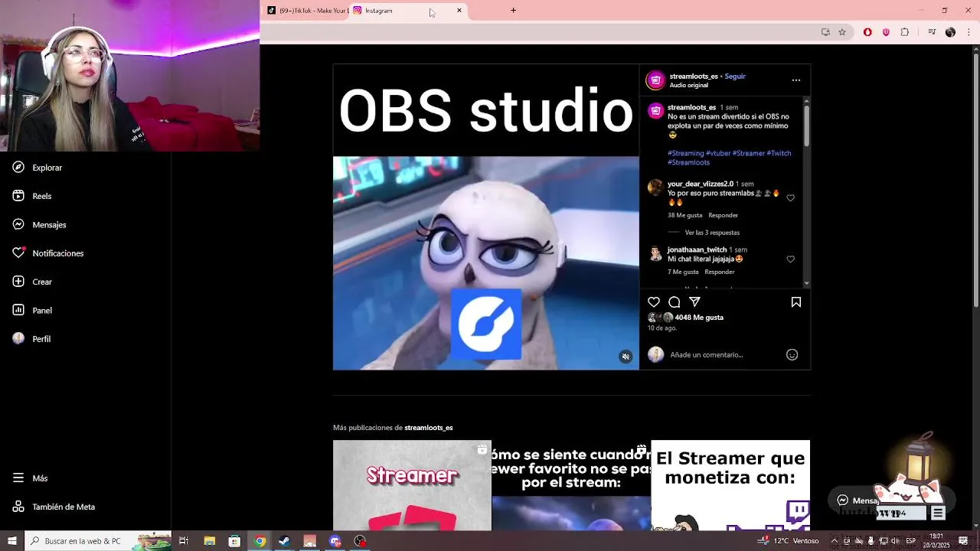The image size is (980, 551).
Task: Like the post with the heart icon
Action: [x=654, y=302]
